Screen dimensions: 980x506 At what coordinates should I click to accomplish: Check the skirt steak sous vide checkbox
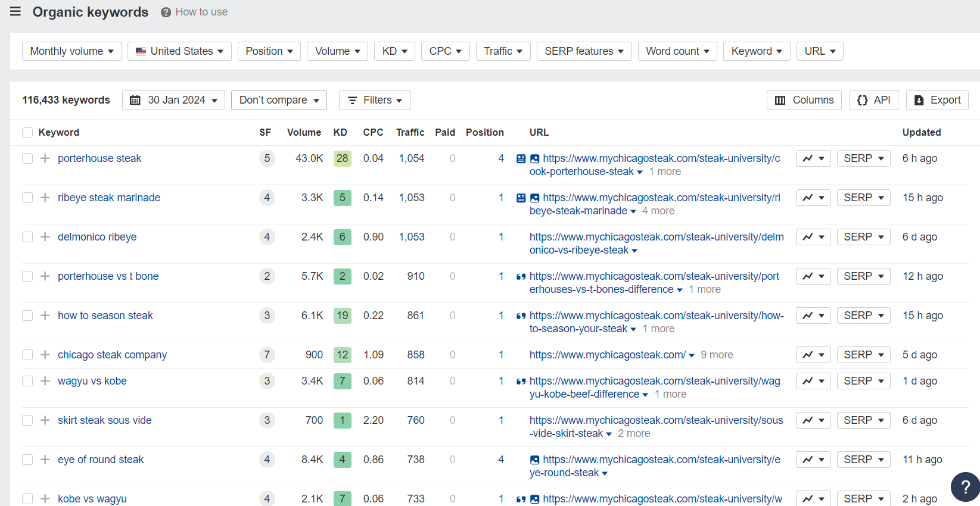click(x=27, y=420)
